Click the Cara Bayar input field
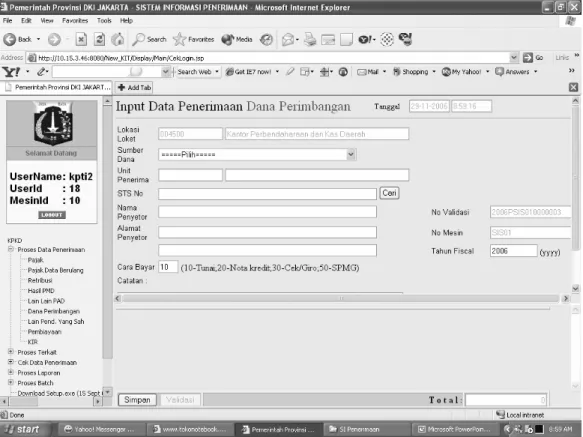583x437 pixels. (x=168, y=267)
